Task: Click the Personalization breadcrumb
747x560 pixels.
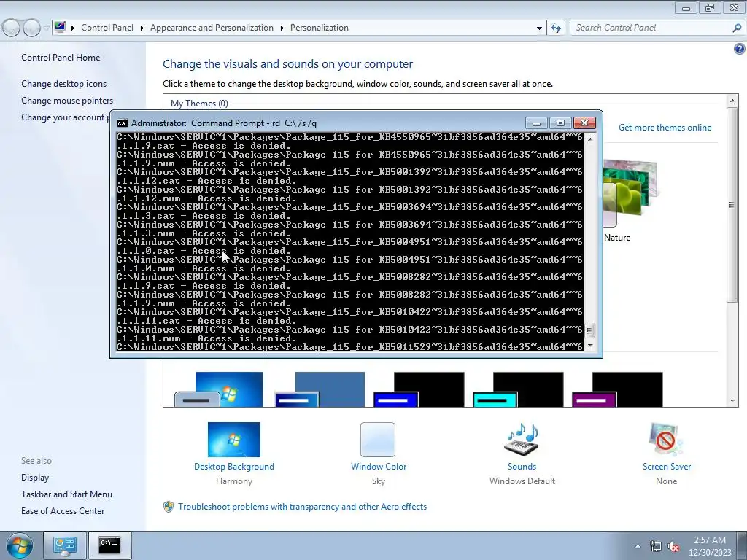Action: click(x=320, y=28)
